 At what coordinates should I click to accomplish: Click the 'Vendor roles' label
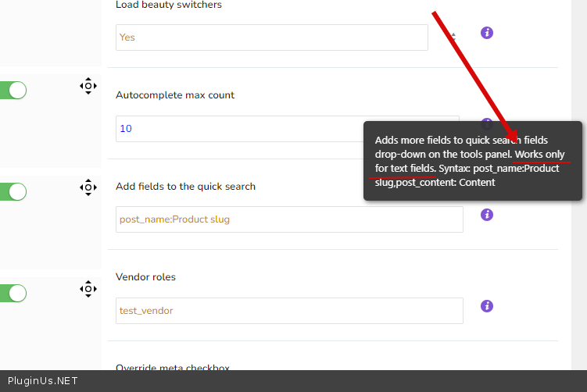pyautogui.click(x=145, y=277)
